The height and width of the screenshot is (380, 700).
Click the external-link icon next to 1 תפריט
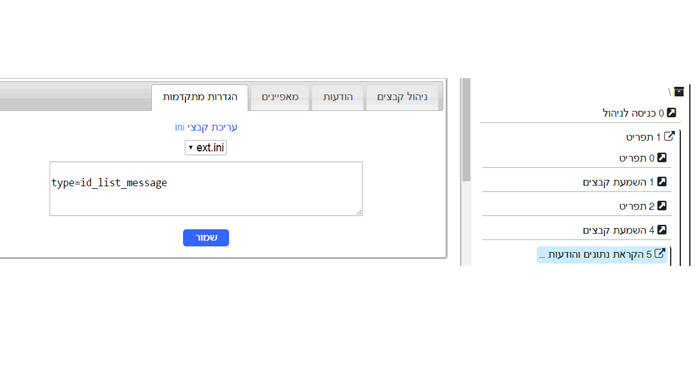669,136
